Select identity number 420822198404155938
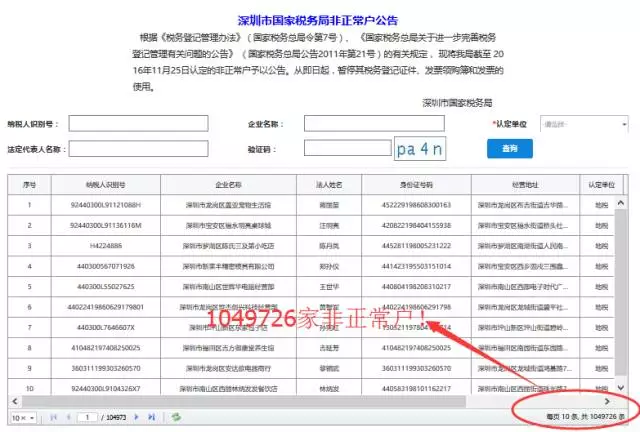The image size is (640, 432). coord(416,225)
